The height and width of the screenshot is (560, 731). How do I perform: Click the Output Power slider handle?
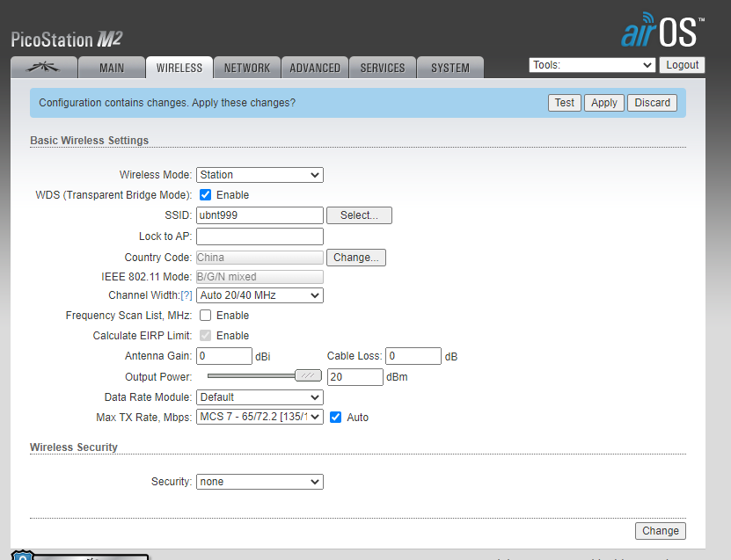pyautogui.click(x=308, y=375)
